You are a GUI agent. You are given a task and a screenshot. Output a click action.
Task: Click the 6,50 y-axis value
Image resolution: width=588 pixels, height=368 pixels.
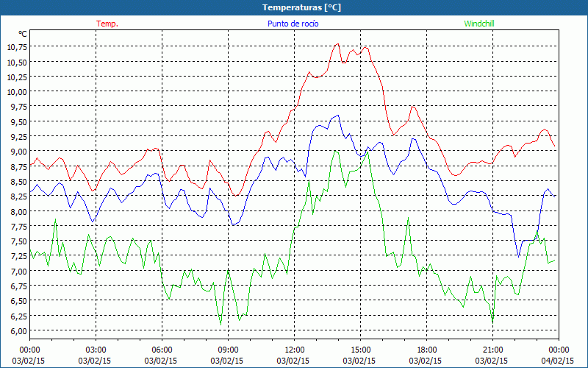point(18,301)
